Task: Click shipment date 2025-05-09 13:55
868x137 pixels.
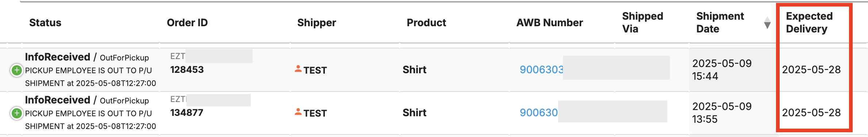Action: [722, 113]
